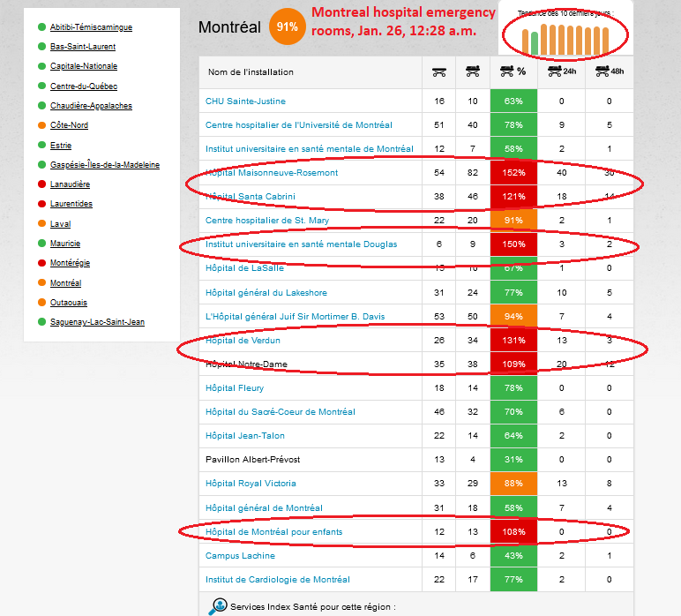Select the Capitale-Nationale region

coord(84,66)
